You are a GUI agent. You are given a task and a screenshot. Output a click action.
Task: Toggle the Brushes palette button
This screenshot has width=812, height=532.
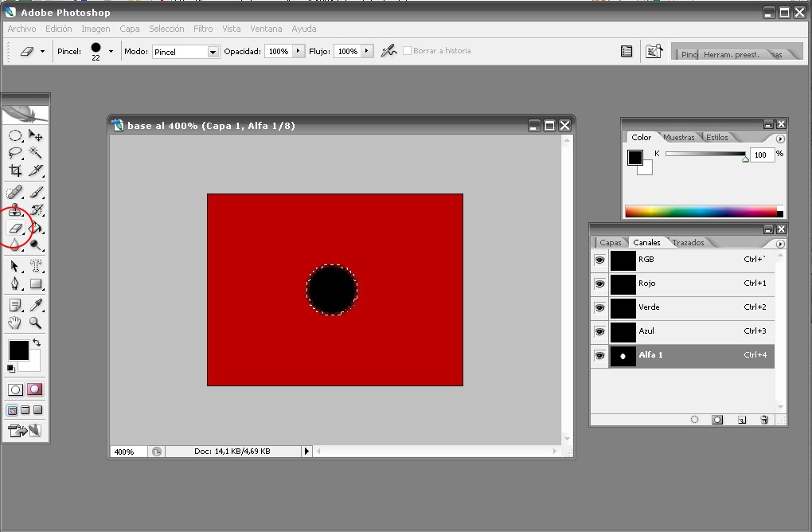[654, 51]
